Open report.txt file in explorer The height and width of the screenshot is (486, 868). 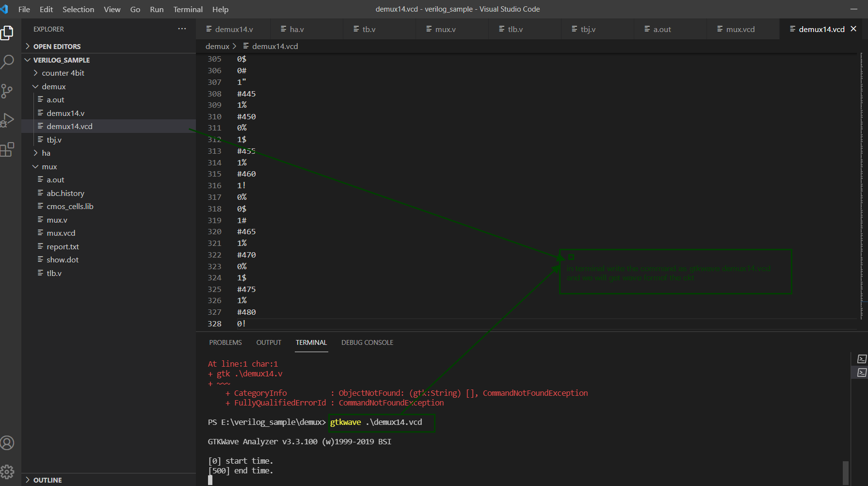tap(109, 246)
